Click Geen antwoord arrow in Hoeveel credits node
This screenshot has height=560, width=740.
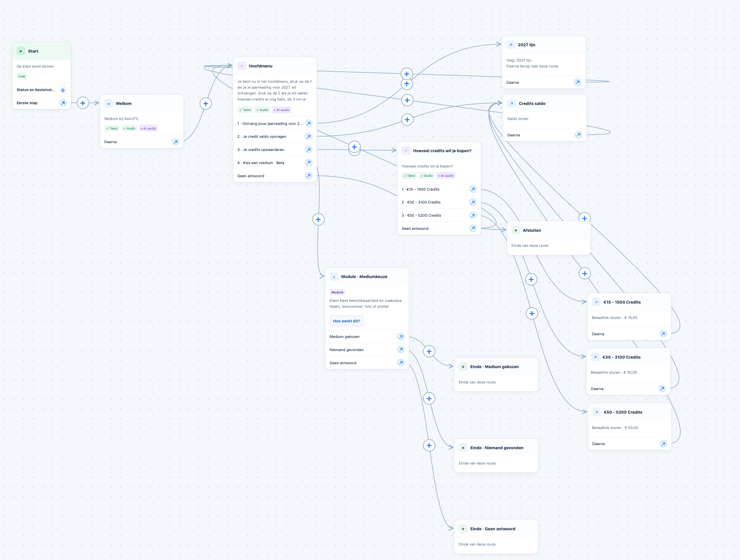click(x=473, y=228)
